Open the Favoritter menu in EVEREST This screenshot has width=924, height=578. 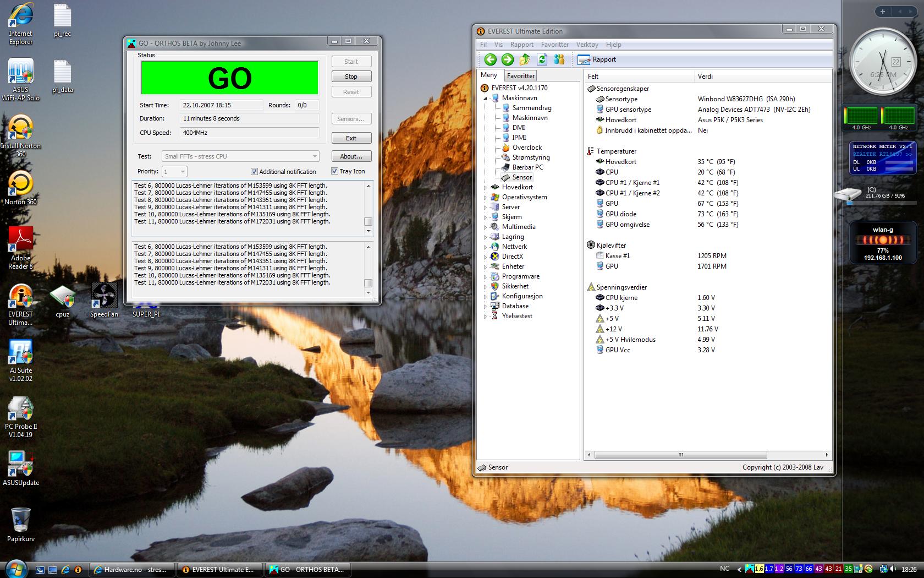click(x=555, y=45)
